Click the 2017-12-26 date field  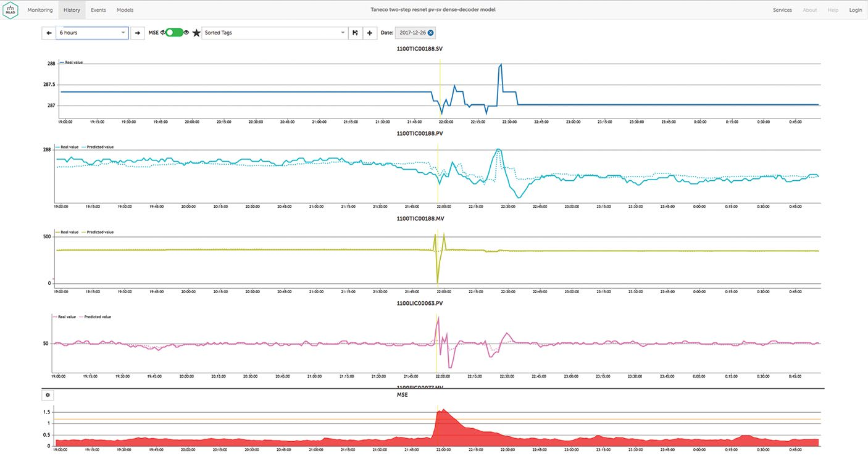(412, 33)
